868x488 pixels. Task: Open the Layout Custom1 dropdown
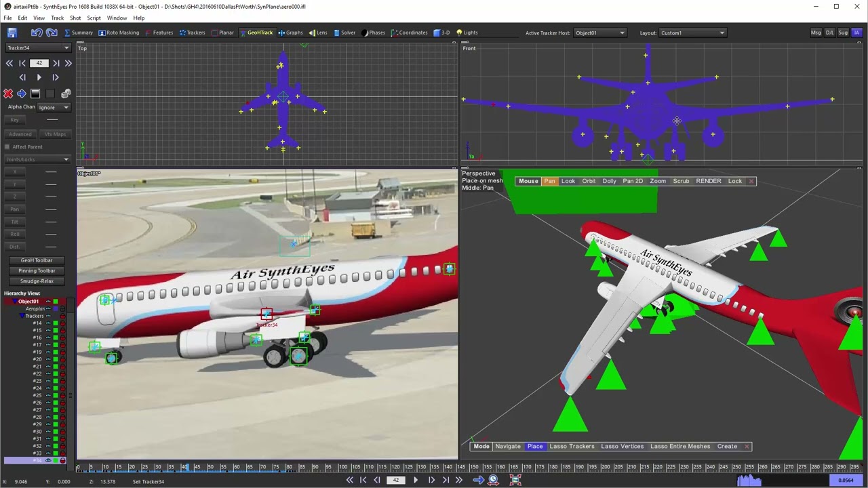[692, 33]
